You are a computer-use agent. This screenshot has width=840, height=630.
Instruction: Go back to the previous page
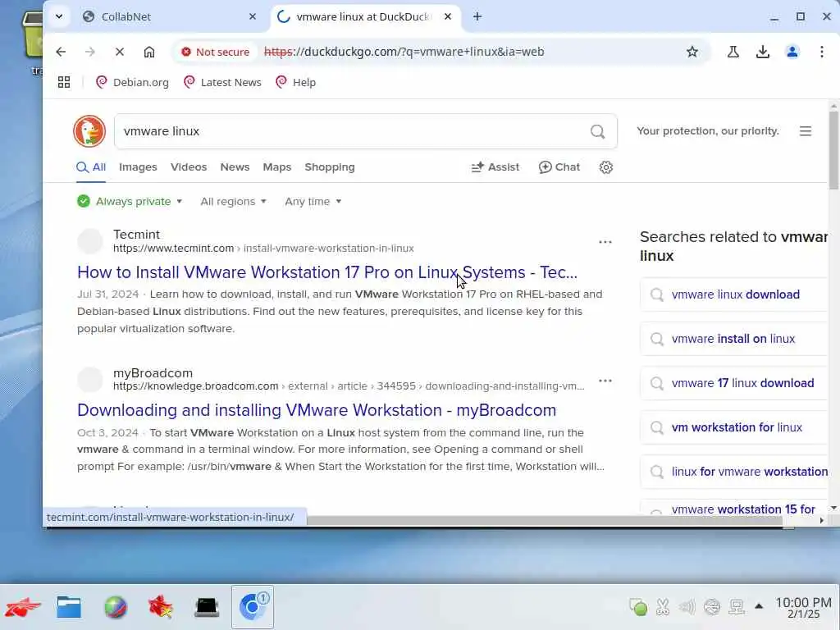coord(61,52)
